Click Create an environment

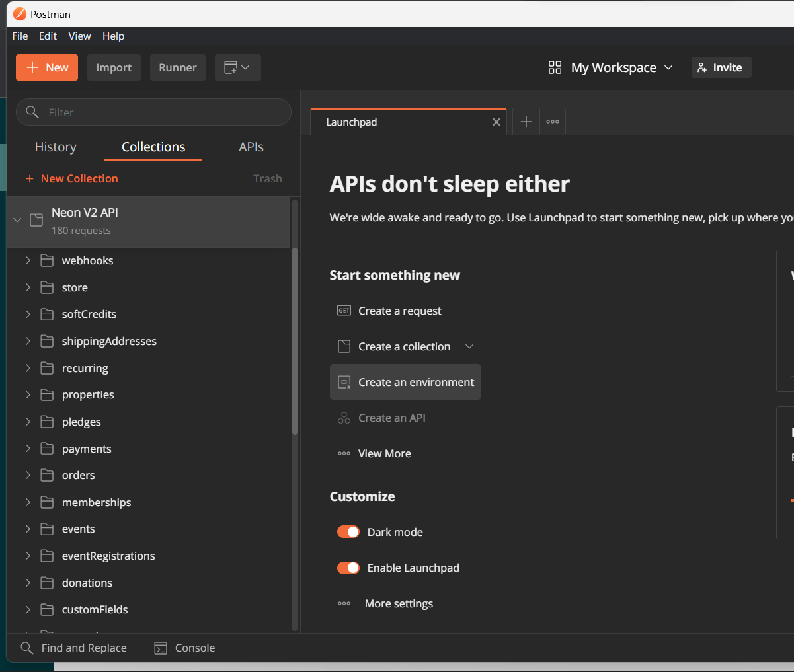tap(405, 382)
